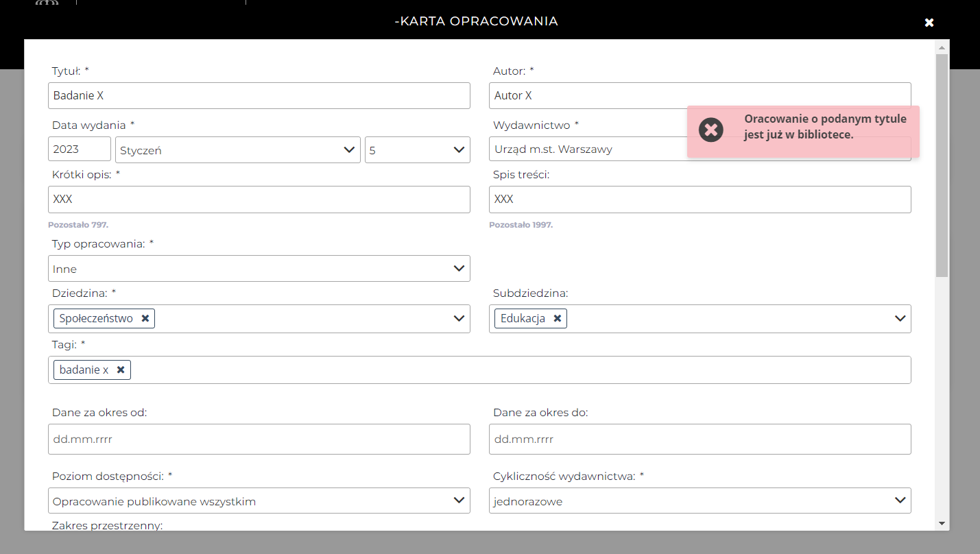980x554 pixels.
Task: Click the Spis treści text field
Action: [700, 200]
